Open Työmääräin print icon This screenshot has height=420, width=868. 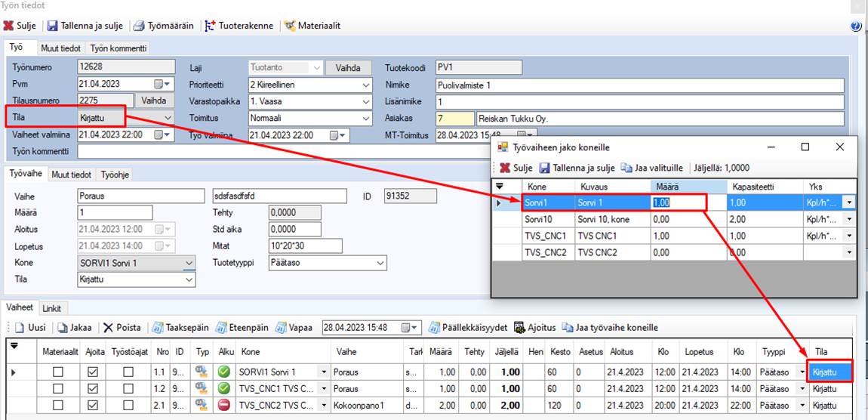point(139,26)
